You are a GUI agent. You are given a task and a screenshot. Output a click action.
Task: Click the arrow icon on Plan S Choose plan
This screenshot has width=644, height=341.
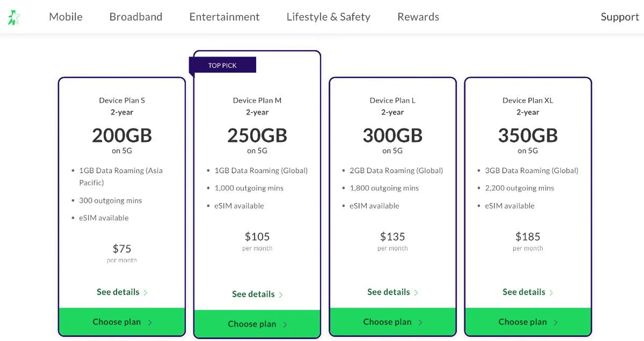[150, 323]
